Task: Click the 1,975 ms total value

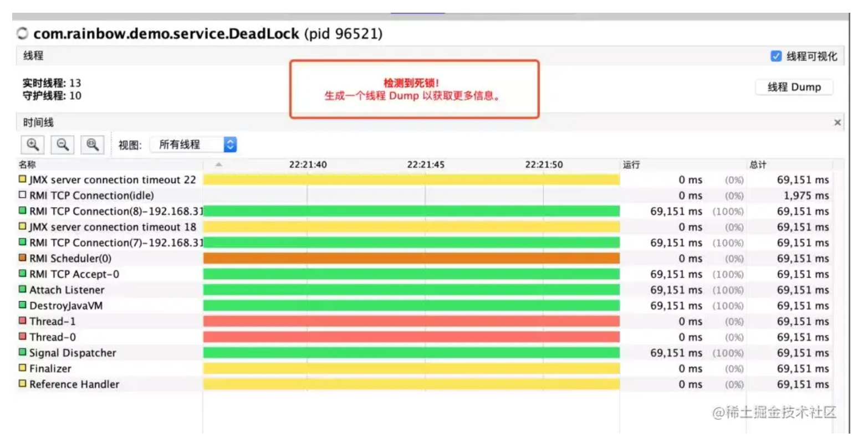Action: click(806, 195)
